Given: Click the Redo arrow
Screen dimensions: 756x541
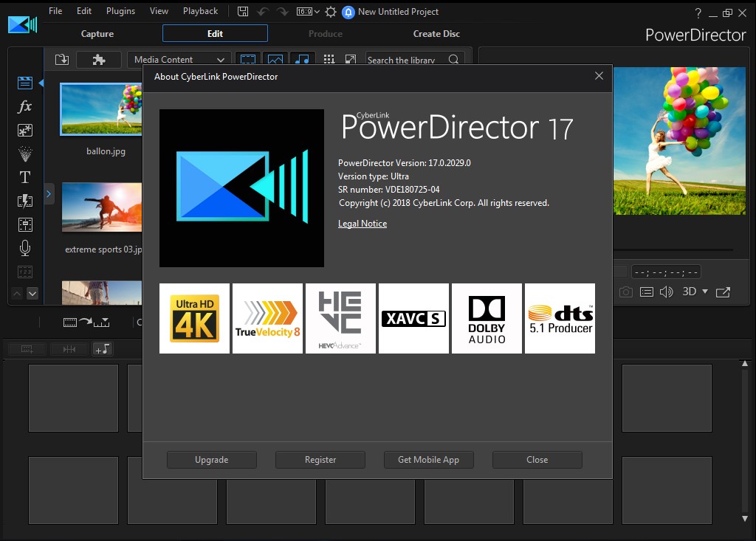Looking at the screenshot, I should (283, 12).
